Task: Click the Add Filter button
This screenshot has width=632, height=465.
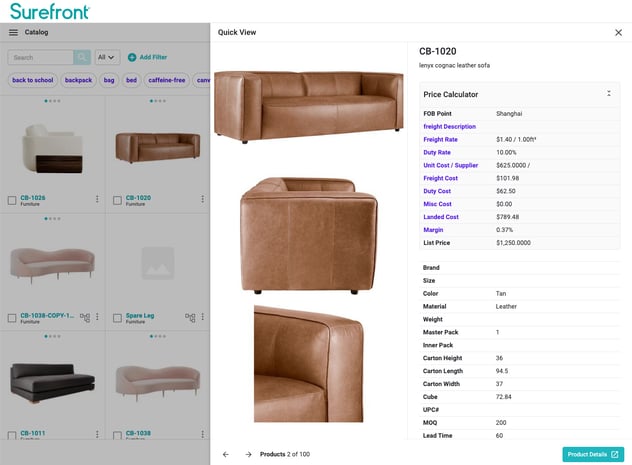Action: [147, 58]
